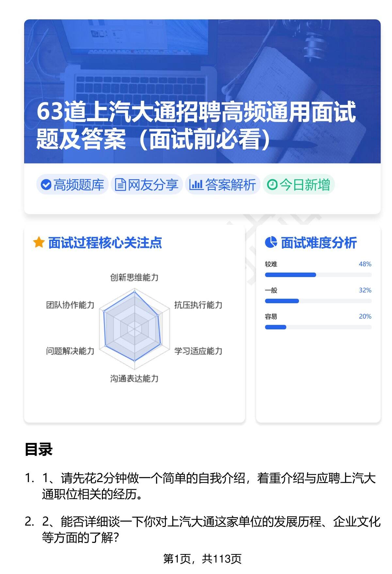The image size is (392, 574).
Task: Click the bar chart icon beside 答案解析
Action: point(196,185)
